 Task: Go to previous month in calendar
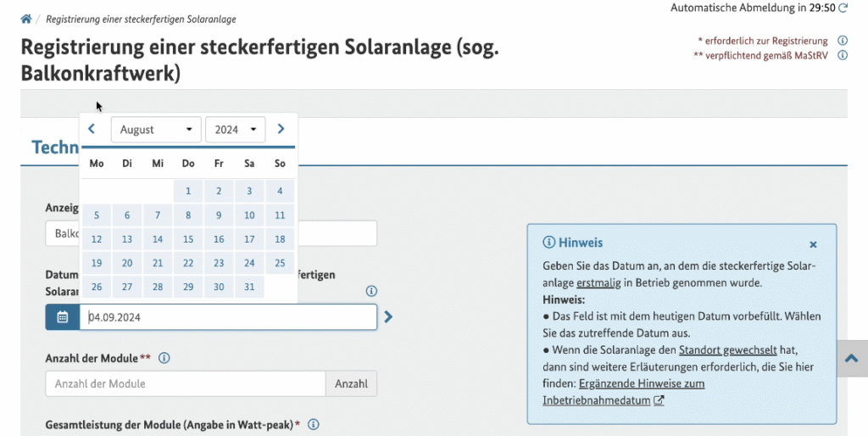click(x=92, y=129)
